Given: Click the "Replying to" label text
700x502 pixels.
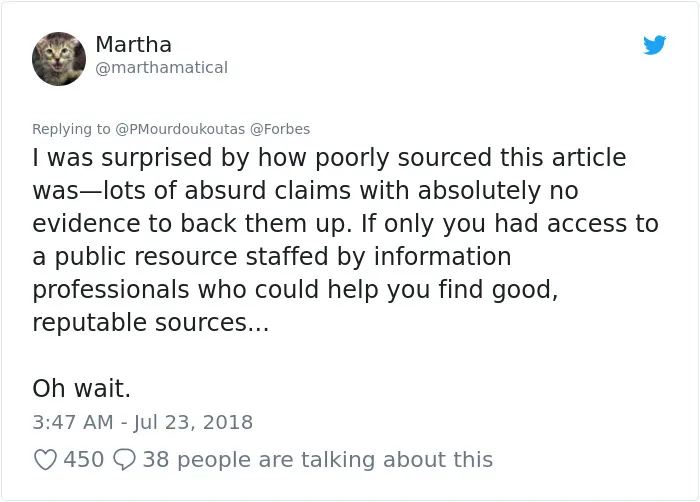Looking at the screenshot, I should point(71,129).
